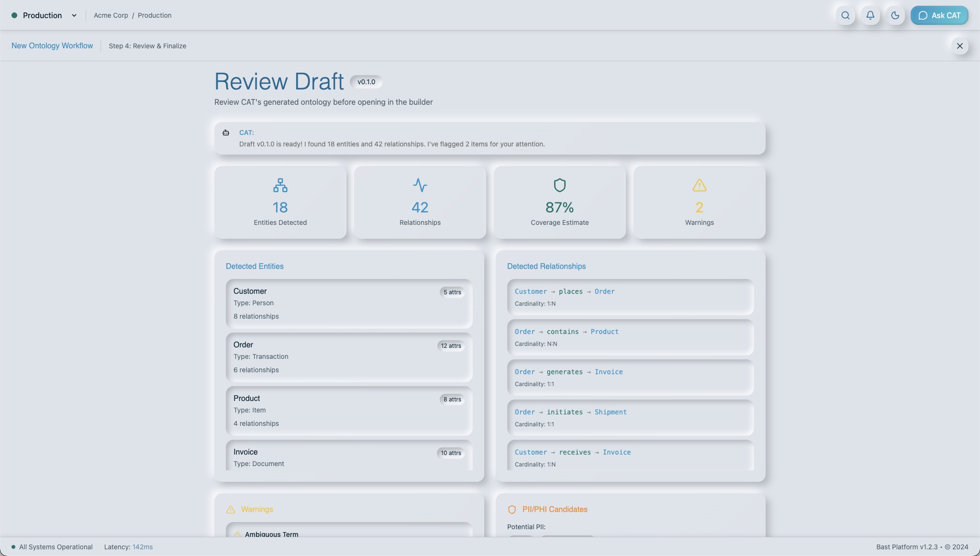Click the Relationships activity pulse icon
The height and width of the screenshot is (556, 980).
click(420, 185)
